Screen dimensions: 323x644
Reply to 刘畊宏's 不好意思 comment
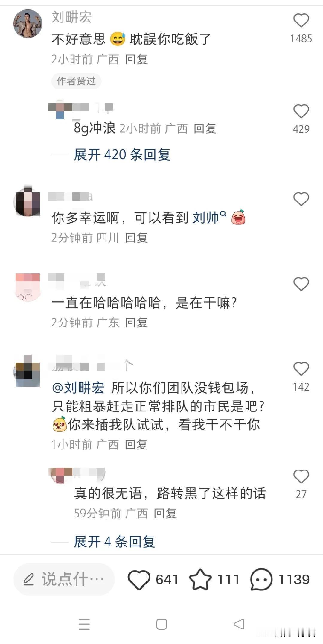136,60
